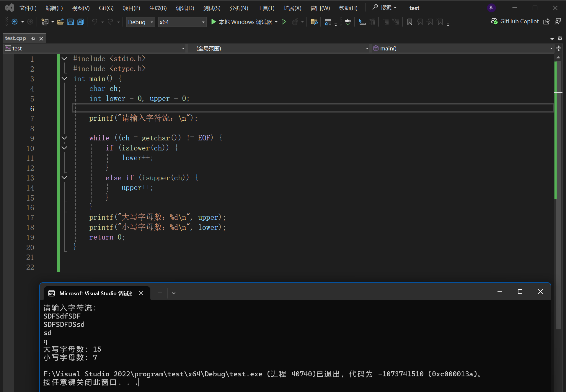Open the 工具(T) menu

click(266, 8)
